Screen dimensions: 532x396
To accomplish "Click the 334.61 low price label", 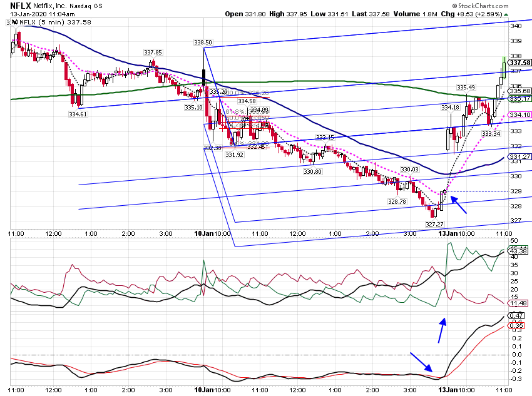I will pos(78,114).
